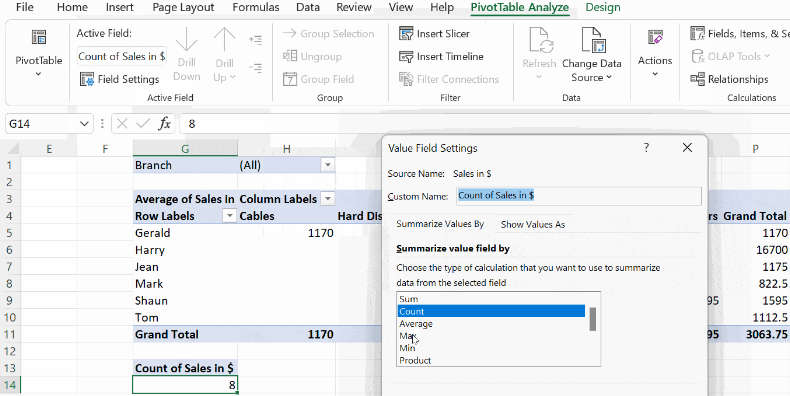Viewport: 790px width, 396px height.
Task: Insert a Slicer
Action: point(434,34)
